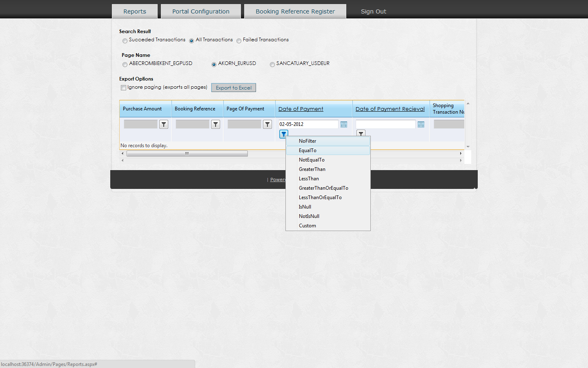Check Ignore paging exports all pages

[x=123, y=88]
